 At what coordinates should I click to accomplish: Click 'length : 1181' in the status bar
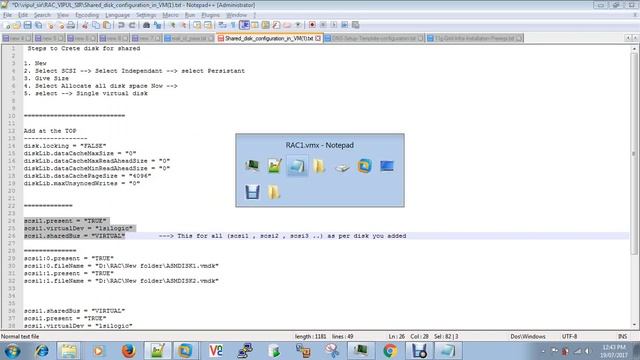310,337
